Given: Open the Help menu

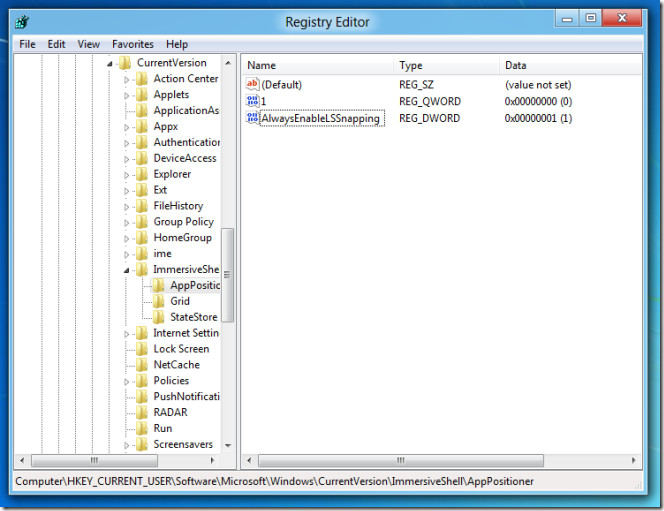Looking at the screenshot, I should pyautogui.click(x=177, y=44).
